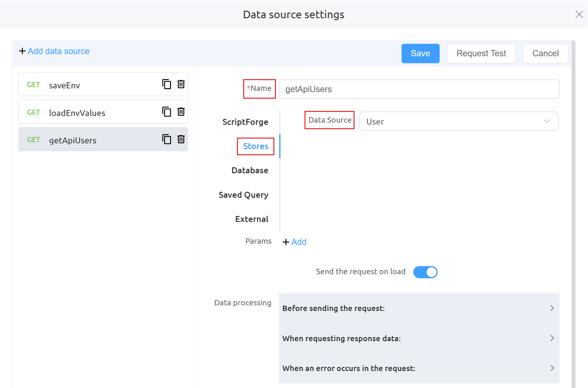Image resolution: width=588 pixels, height=388 pixels.
Task: Click the Name input field
Action: pyautogui.click(x=419, y=89)
